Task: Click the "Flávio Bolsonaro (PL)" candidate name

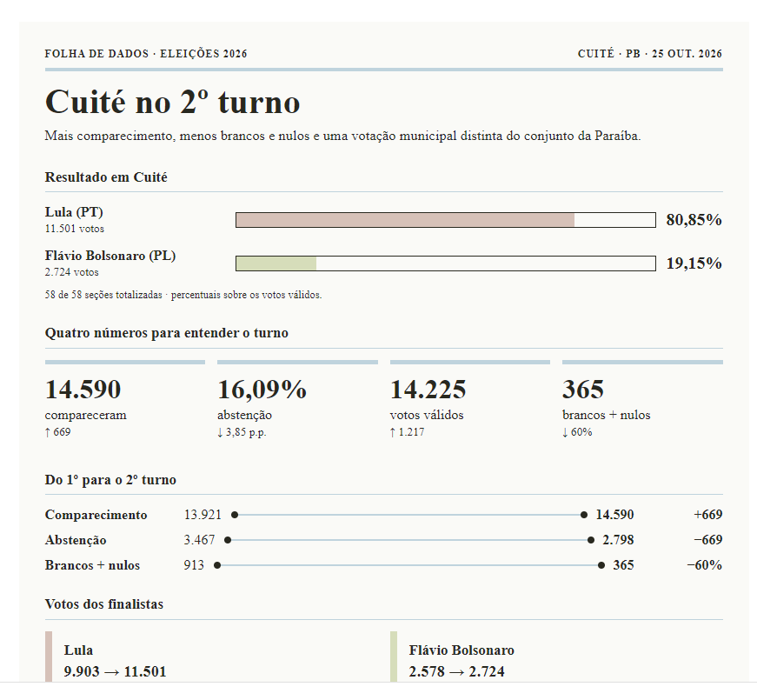Action: [110, 256]
